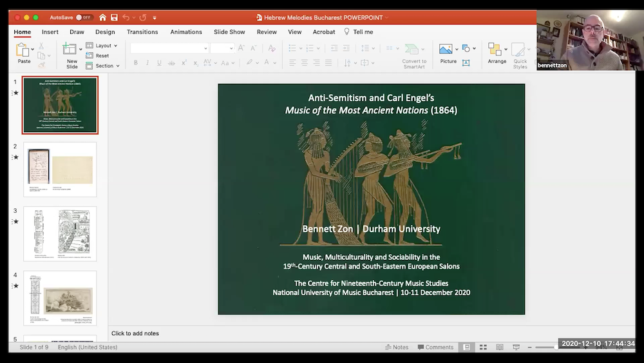Click the Comments button in status bar

435,348
